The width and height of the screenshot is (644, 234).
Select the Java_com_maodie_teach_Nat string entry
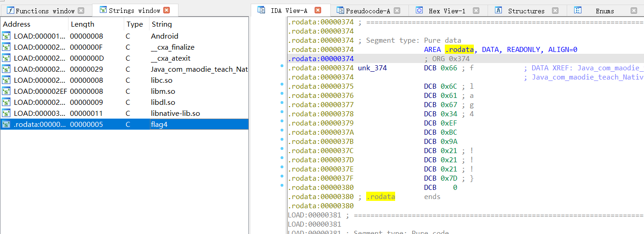pyautogui.click(x=124, y=69)
